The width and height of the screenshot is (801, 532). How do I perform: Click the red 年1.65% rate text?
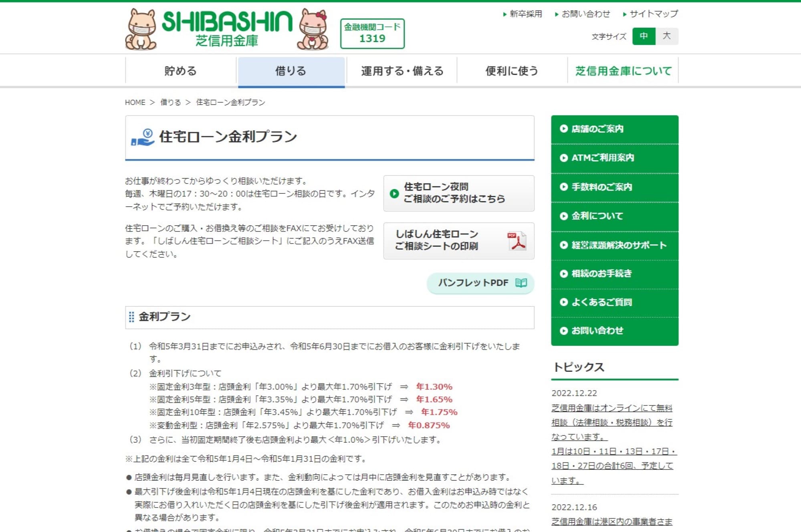point(434,400)
